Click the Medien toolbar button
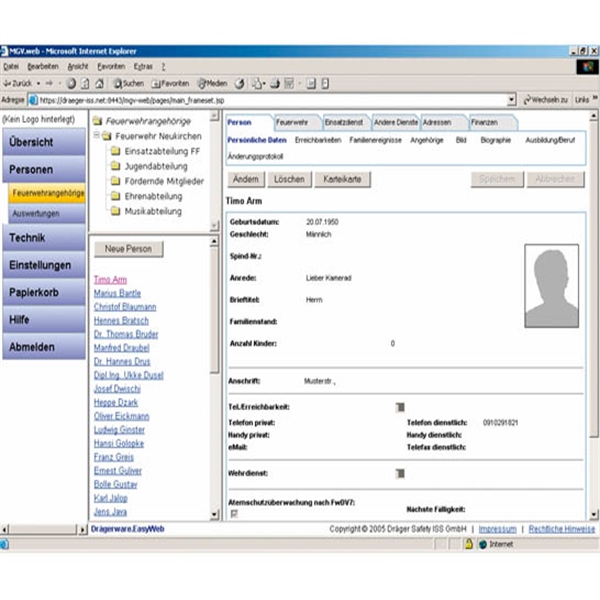The height and width of the screenshot is (600, 600). [x=212, y=83]
